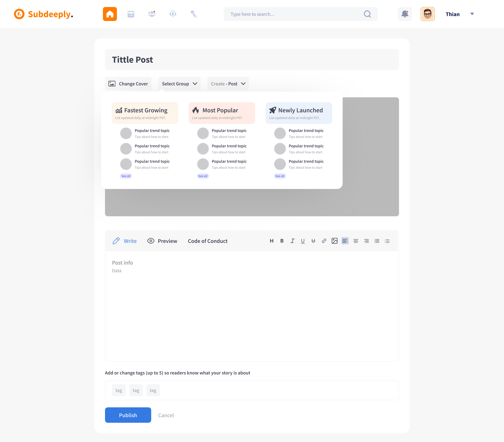Click See all under Most Popular
The image size is (504, 442).
pyautogui.click(x=203, y=176)
